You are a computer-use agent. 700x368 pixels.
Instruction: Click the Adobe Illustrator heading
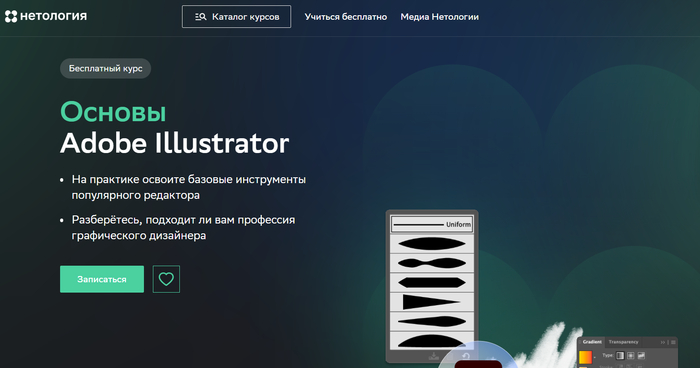(x=175, y=143)
